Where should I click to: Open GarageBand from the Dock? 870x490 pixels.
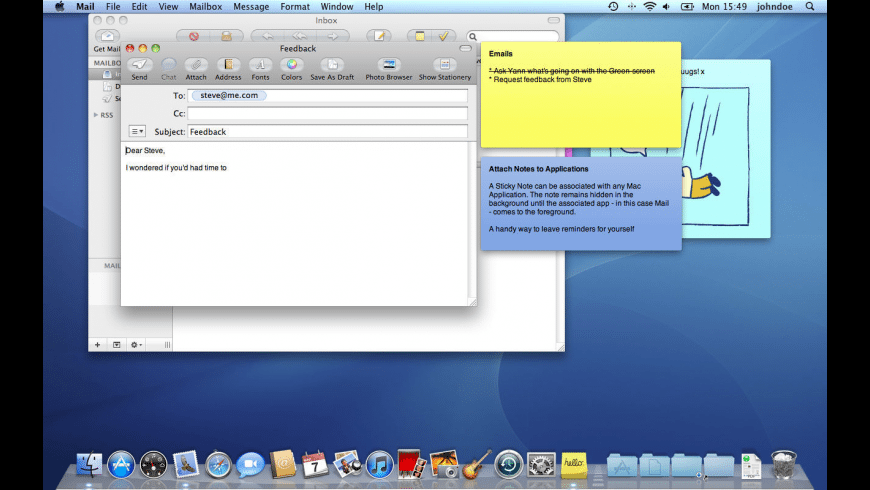click(477, 464)
